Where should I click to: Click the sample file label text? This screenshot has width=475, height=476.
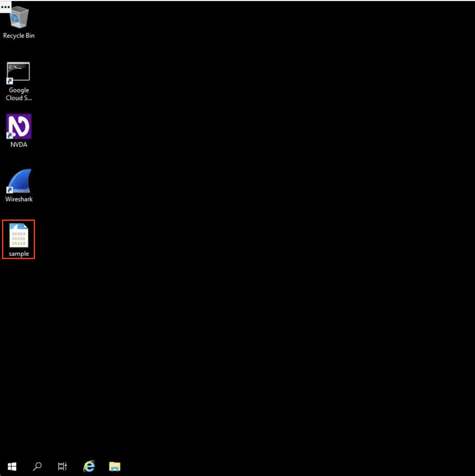pos(19,253)
